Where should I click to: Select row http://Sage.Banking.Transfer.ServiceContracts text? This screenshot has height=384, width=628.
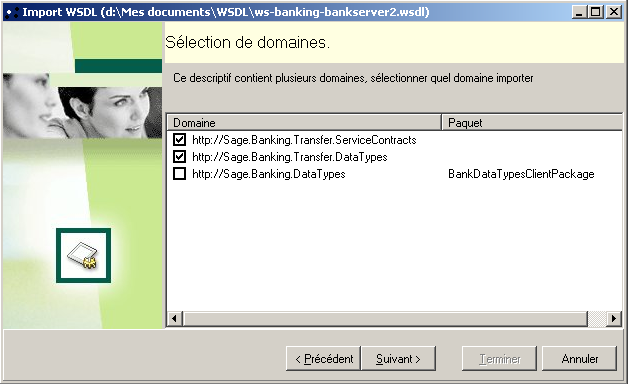tap(304, 140)
